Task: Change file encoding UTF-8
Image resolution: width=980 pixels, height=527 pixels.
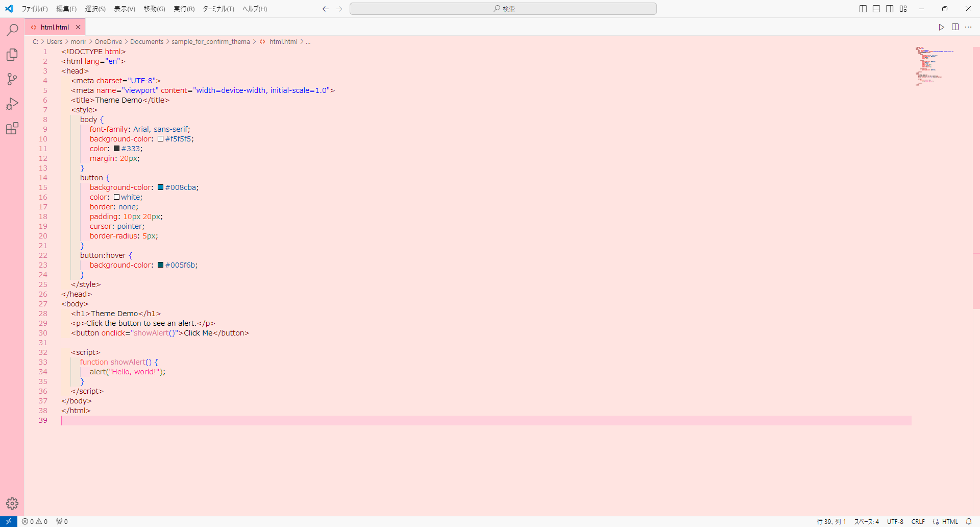Action: tap(895, 521)
